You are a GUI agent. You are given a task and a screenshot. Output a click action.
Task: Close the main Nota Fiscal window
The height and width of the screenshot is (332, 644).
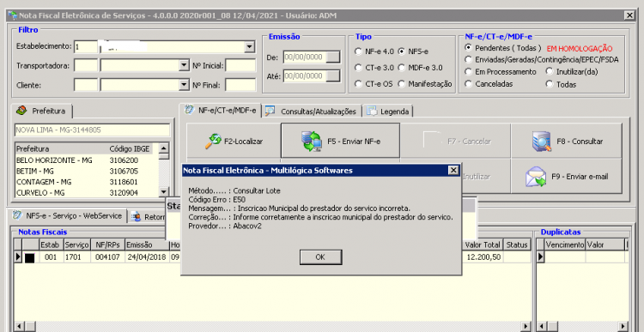click(629, 15)
